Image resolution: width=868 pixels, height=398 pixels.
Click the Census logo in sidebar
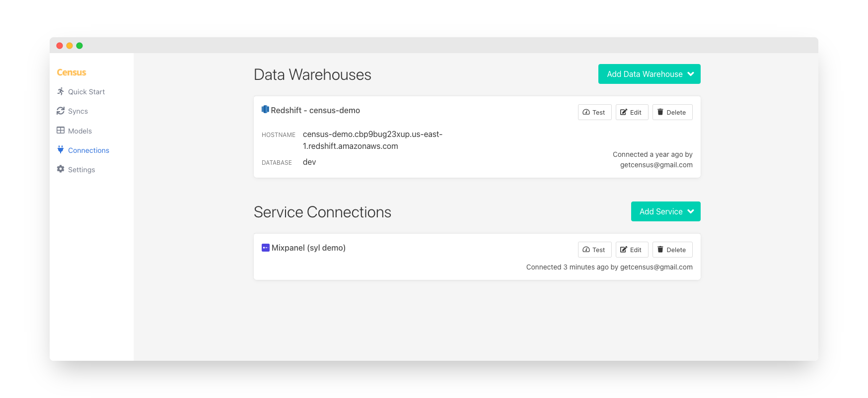[x=72, y=72]
